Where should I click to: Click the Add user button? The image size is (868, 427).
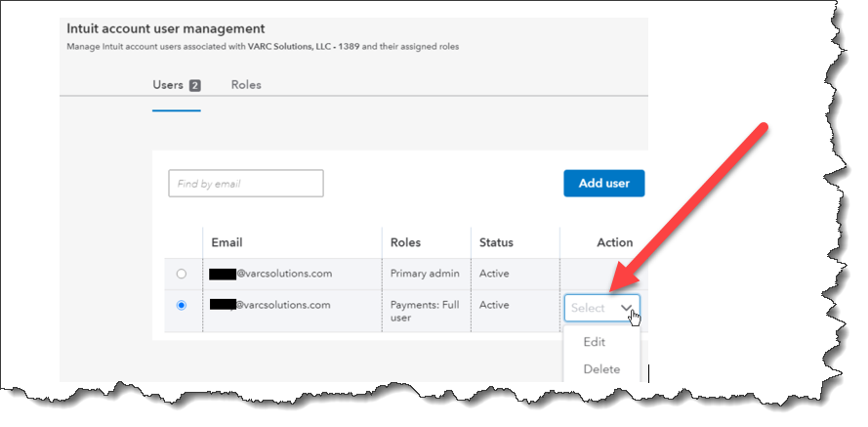[604, 184]
